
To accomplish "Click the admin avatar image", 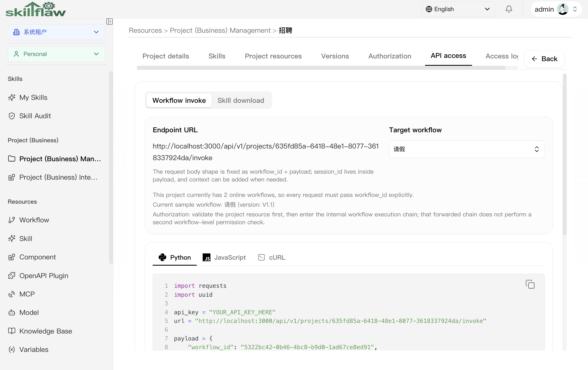I will (563, 9).
